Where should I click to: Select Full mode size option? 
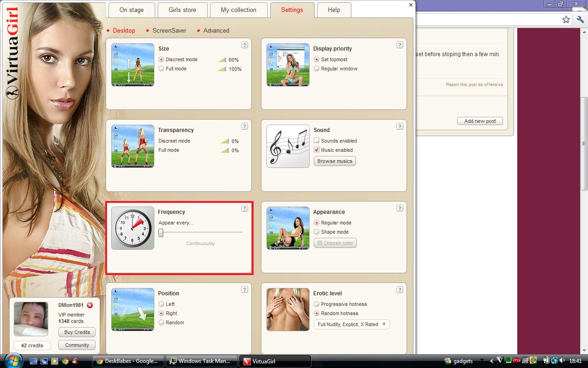click(x=161, y=69)
